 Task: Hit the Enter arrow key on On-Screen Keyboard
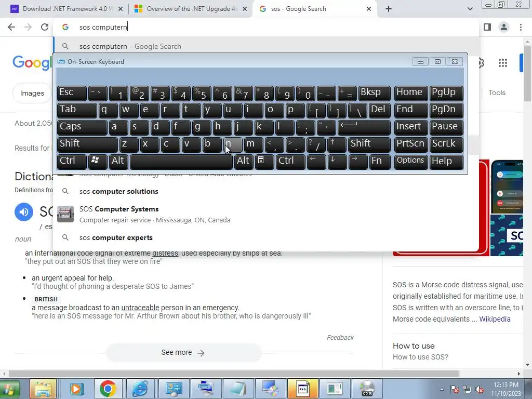click(364, 128)
